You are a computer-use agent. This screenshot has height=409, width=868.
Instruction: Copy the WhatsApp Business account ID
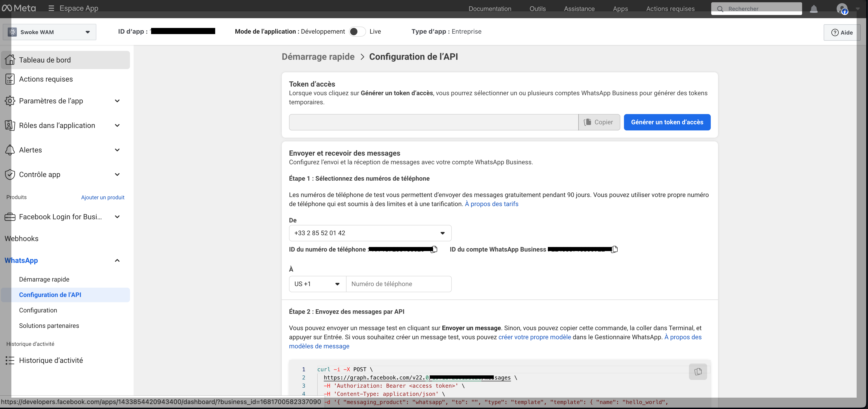click(x=615, y=249)
